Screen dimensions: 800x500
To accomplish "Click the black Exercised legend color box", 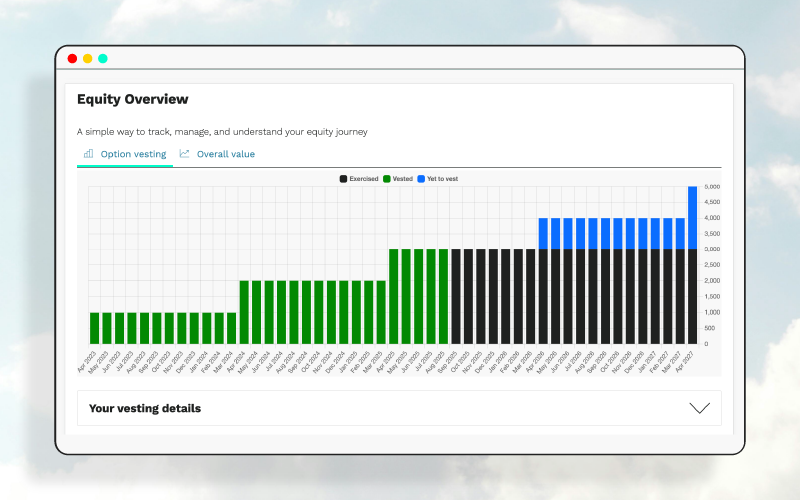I will pyautogui.click(x=343, y=179).
